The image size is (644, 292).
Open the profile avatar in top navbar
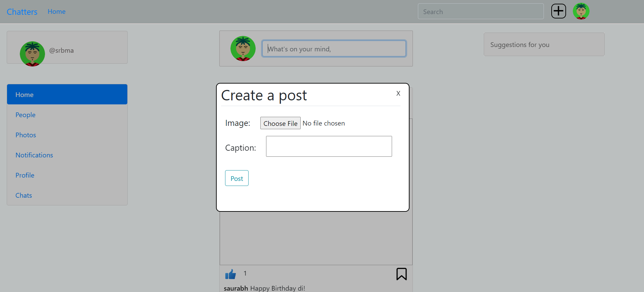581,11
